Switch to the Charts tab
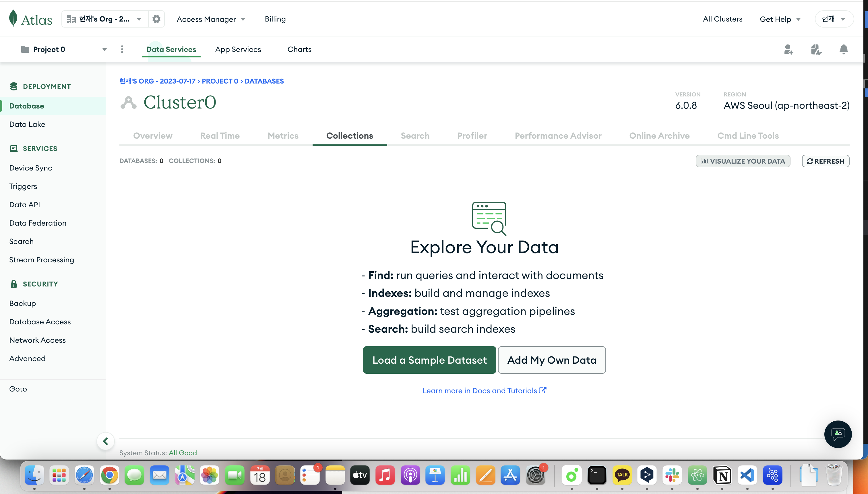The image size is (868, 494). 299,50
